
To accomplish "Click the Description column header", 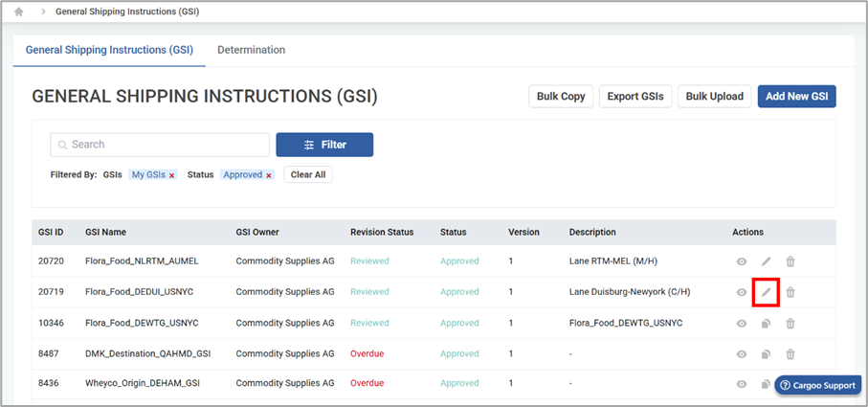I will click(592, 232).
